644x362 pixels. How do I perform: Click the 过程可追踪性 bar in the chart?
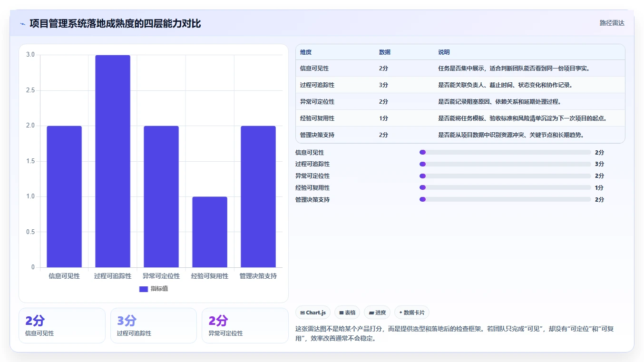pyautogui.click(x=113, y=161)
